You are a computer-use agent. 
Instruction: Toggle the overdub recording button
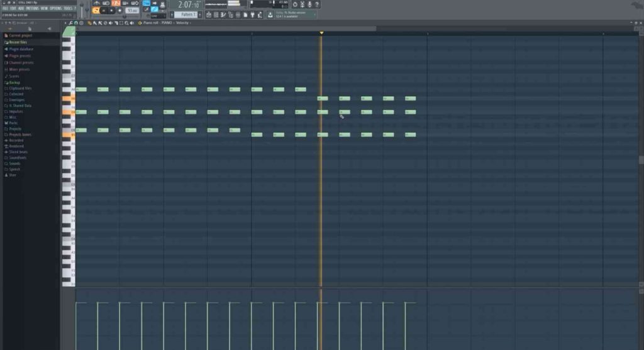(x=125, y=3)
